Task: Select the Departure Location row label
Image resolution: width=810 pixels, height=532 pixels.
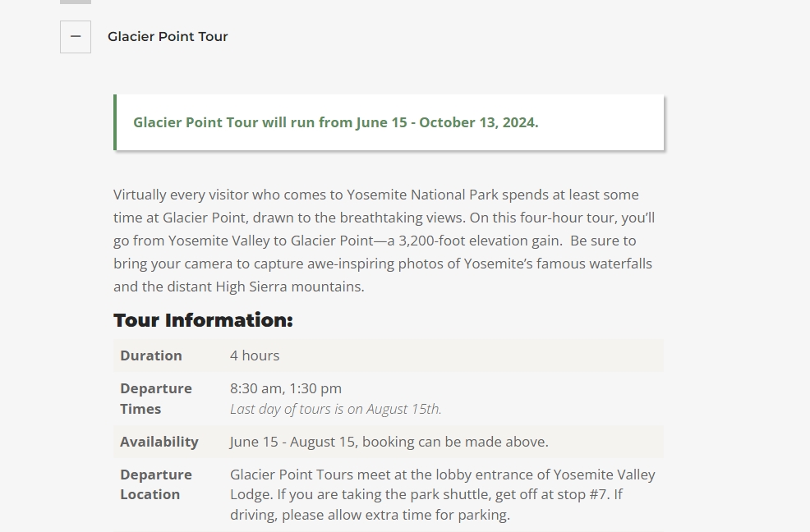Action: click(156, 484)
